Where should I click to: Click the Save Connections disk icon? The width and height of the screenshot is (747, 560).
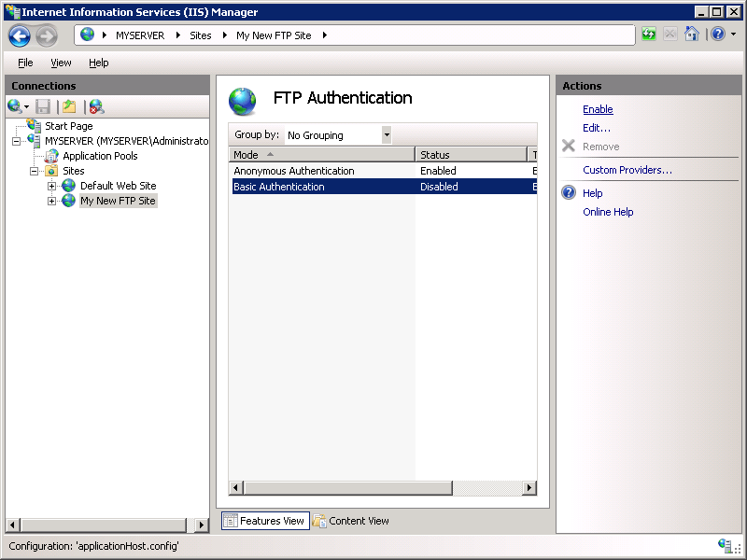(42, 105)
